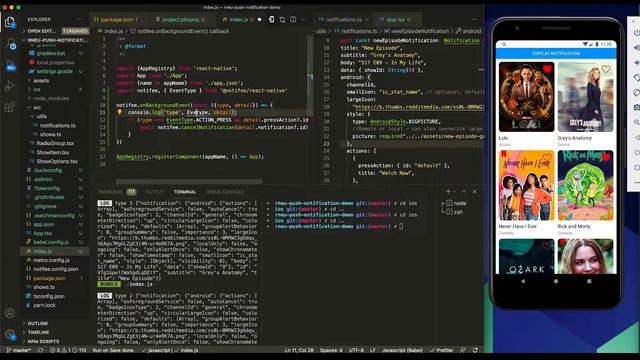This screenshot has width=640, height=360.
Task: Open the Run and Debug view
Action: point(10,86)
